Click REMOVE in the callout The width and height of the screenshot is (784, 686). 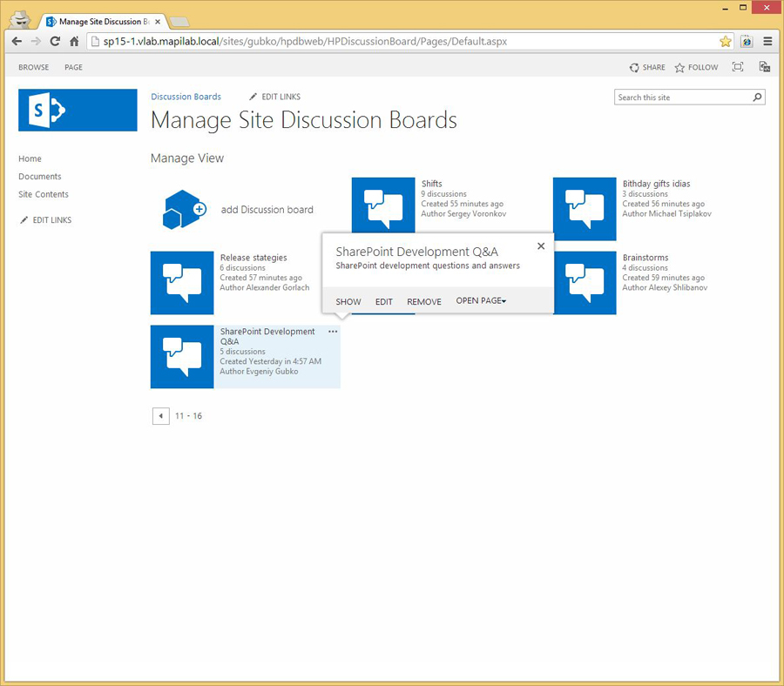coord(424,302)
